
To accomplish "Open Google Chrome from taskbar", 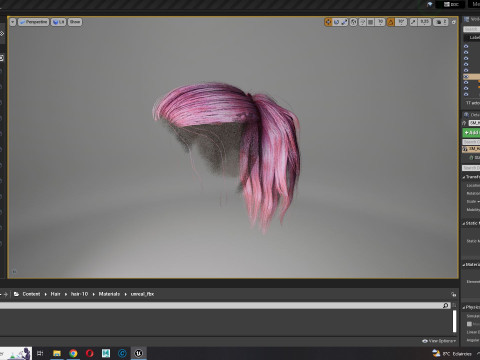I will tap(73, 353).
